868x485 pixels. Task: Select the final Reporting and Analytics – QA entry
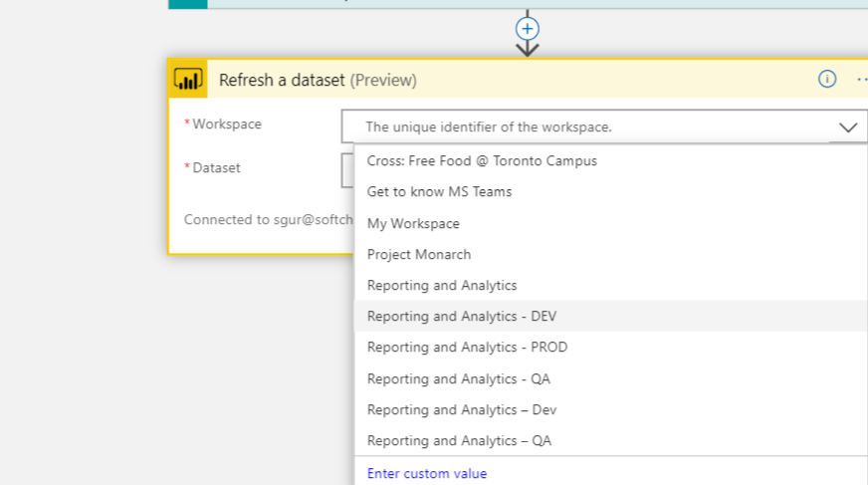(459, 440)
